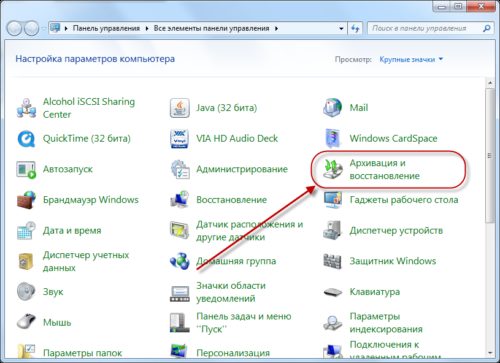Expand arrow after Все элементы панели управления
Image resolution: width=500 pixels, height=363 pixels.
[x=276, y=29]
